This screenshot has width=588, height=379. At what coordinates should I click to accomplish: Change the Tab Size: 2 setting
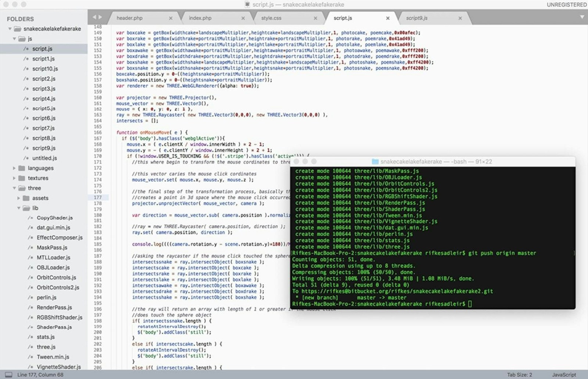point(519,375)
